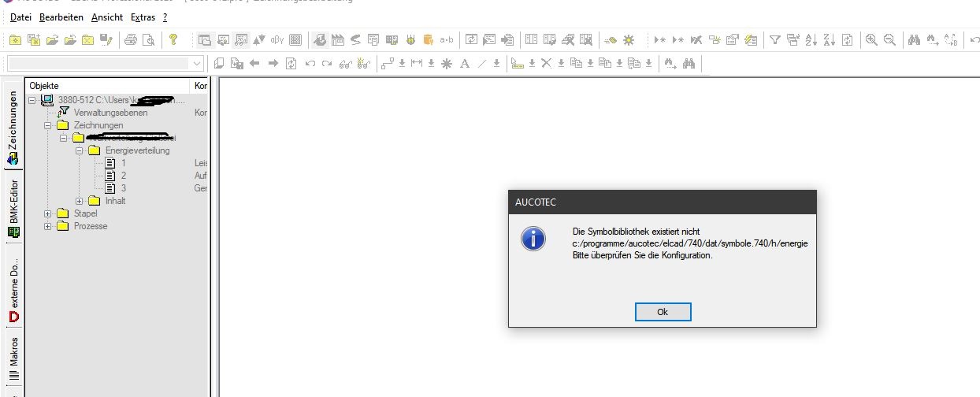Screen dimensions: 980x397
Task: Click the forward arrow in the second toolbar
Action: 273,64
